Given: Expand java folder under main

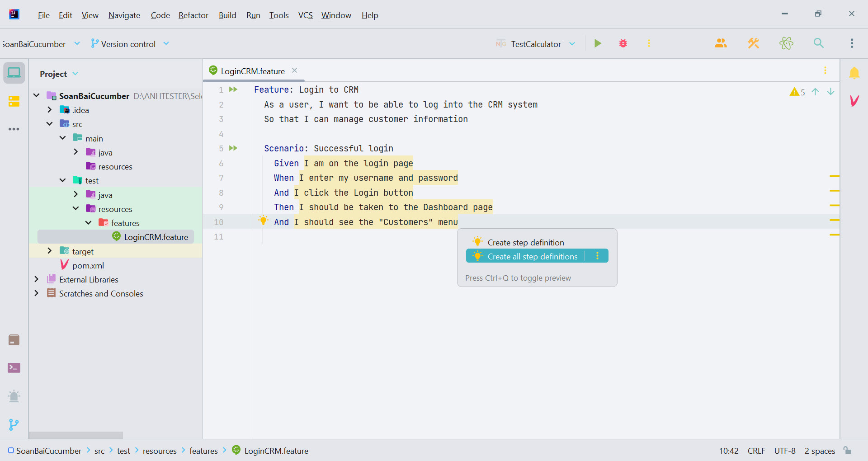Looking at the screenshot, I should coord(76,152).
